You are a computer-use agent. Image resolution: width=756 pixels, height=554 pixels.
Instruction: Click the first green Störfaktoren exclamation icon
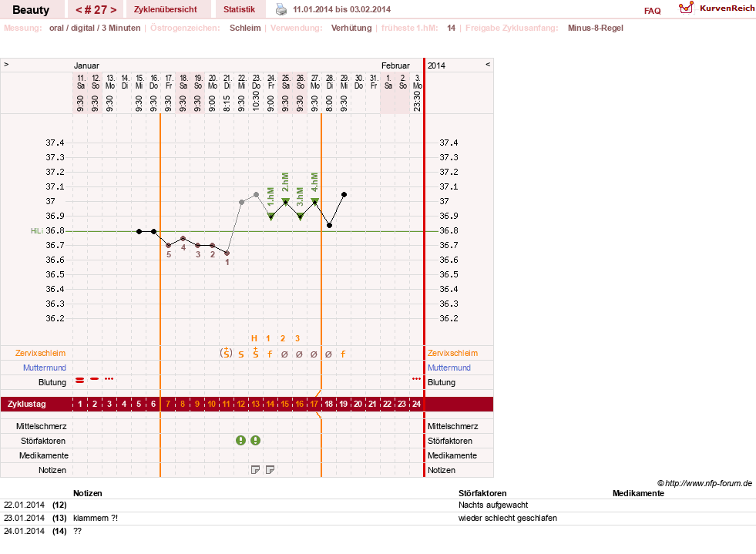point(240,440)
